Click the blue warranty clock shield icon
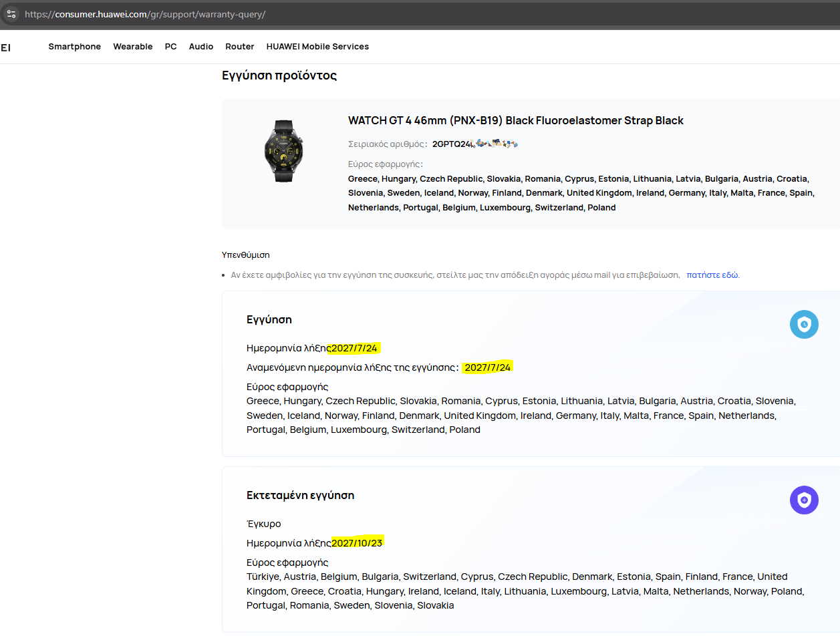 pyautogui.click(x=804, y=325)
